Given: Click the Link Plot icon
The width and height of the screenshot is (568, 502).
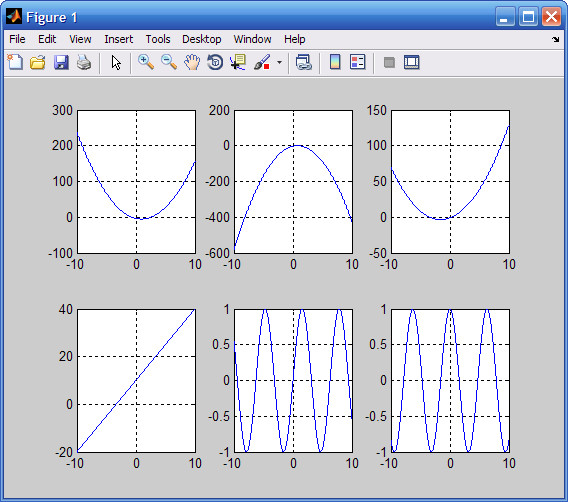Looking at the screenshot, I should (x=304, y=62).
